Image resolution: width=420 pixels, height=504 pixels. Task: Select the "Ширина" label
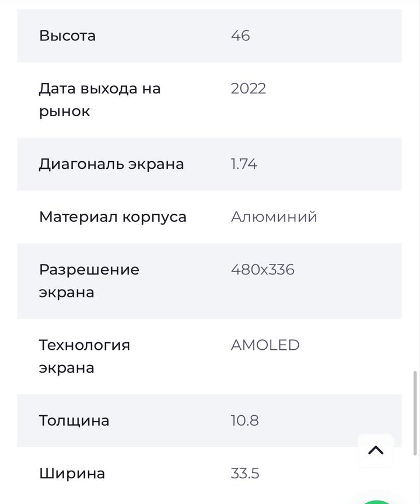(x=72, y=473)
